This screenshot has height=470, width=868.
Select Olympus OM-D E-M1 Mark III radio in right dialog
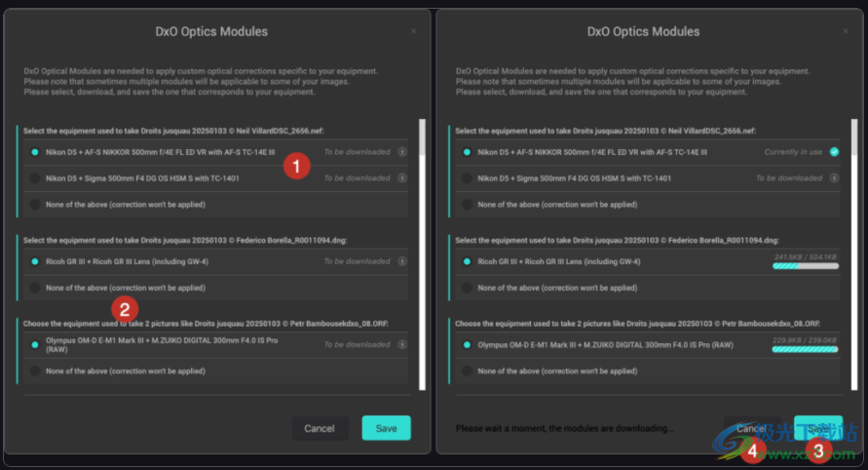click(467, 345)
